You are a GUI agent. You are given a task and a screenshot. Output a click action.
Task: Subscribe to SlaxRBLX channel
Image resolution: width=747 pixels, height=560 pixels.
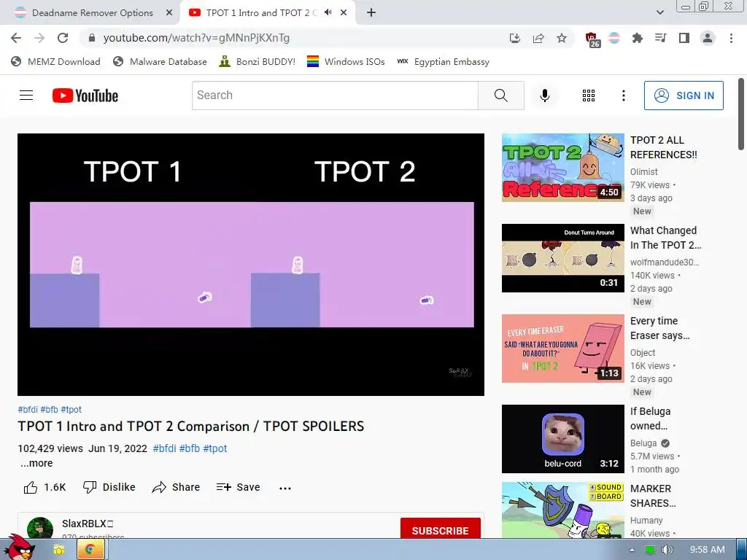(440, 529)
